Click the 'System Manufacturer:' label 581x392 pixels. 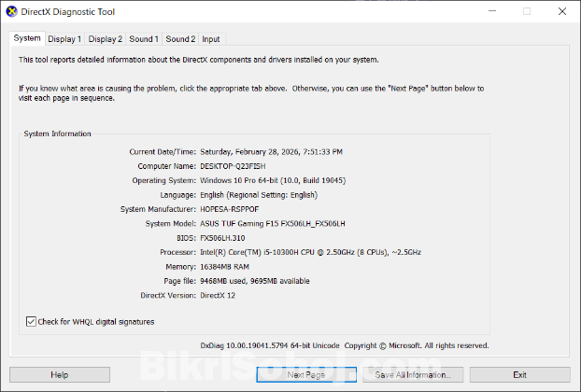pyautogui.click(x=158, y=209)
